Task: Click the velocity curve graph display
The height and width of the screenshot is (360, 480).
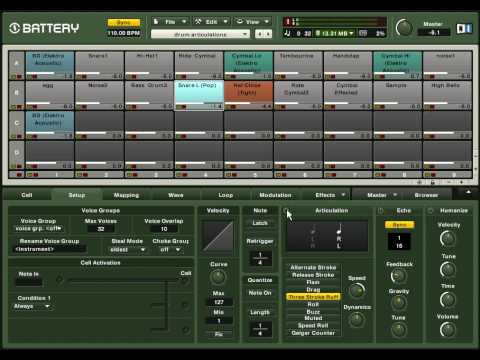Action: coord(218,236)
